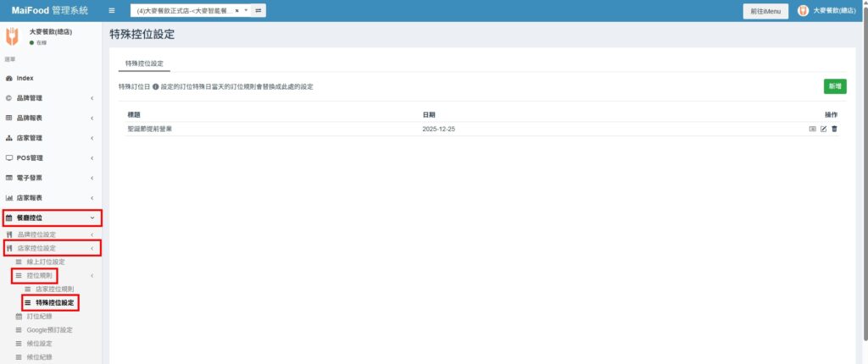
Task: Expand the POS管理 sidebar menu
Action: (51, 158)
